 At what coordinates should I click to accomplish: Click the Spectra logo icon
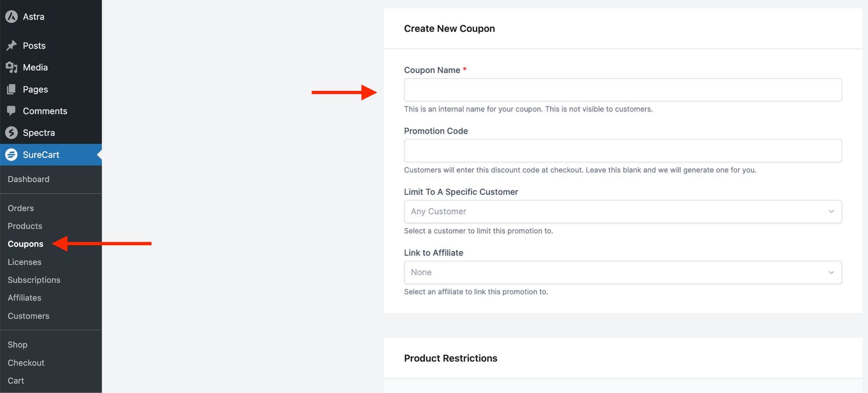[12, 133]
